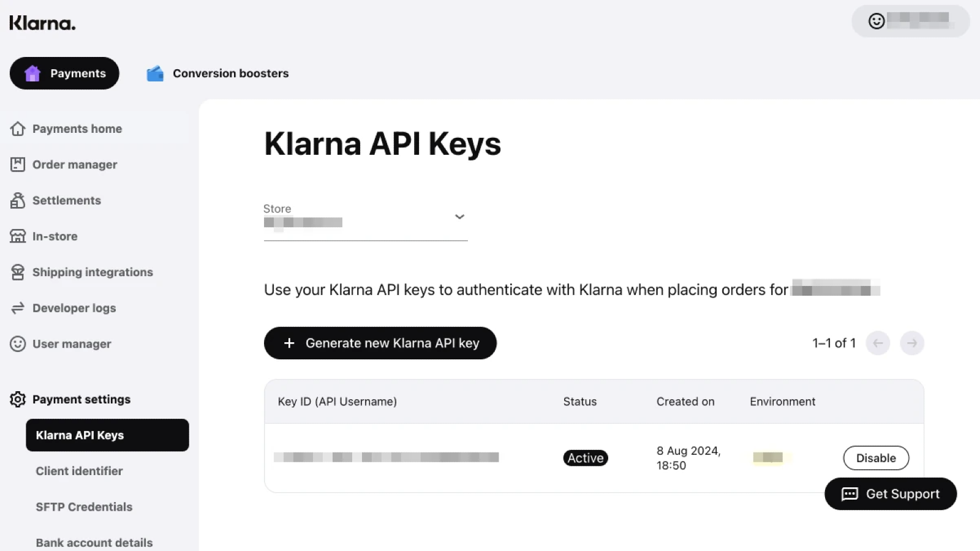The image size is (980, 551).
Task: Click the User manager smiley icon
Action: click(18, 344)
